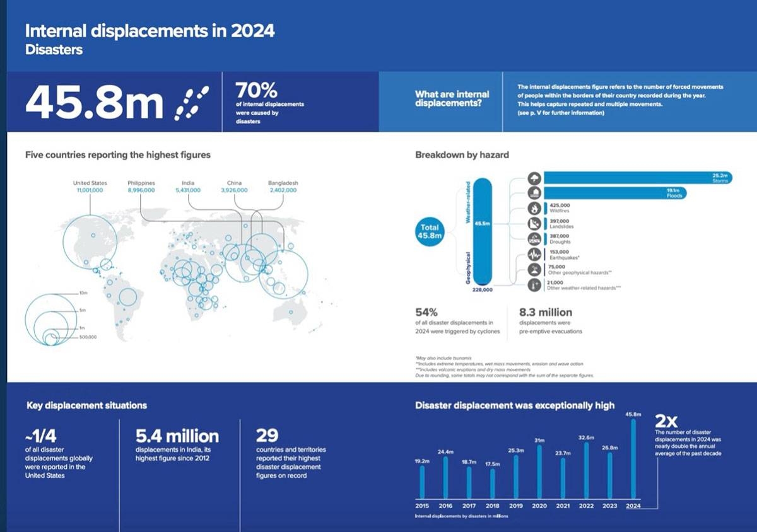The width and height of the screenshot is (757, 532).
Task: Select the Total 45.8m circle
Action: point(430,231)
